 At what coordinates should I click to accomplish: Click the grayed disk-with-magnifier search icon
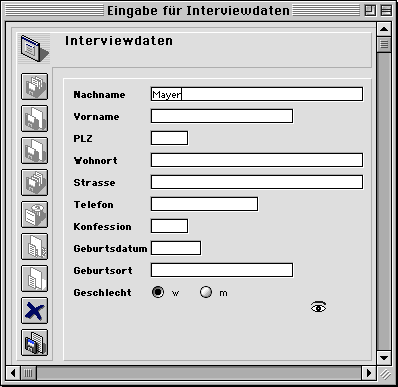click(34, 215)
